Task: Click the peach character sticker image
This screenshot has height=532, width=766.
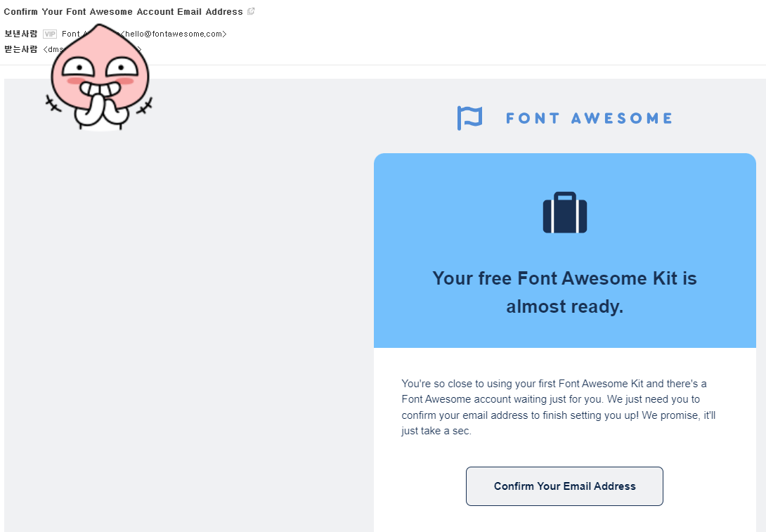Action: tap(99, 77)
